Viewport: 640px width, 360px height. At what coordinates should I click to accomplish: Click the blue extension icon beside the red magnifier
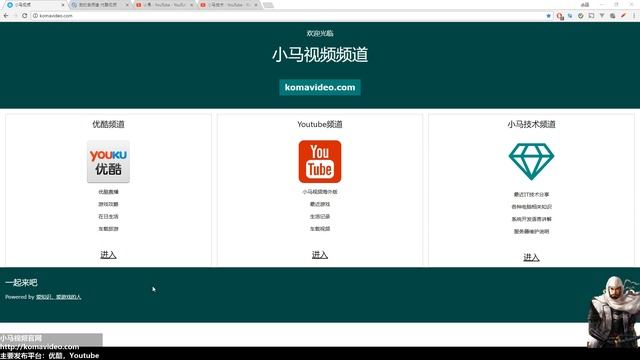[570, 16]
